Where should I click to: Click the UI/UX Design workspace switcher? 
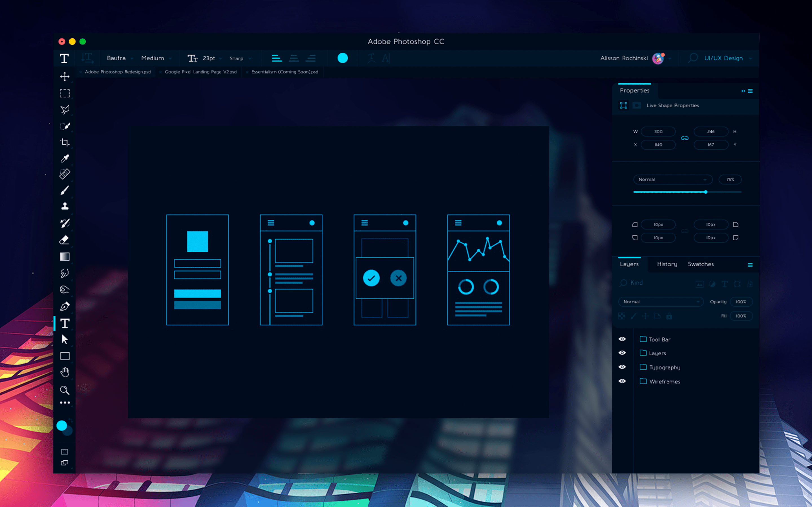point(723,58)
